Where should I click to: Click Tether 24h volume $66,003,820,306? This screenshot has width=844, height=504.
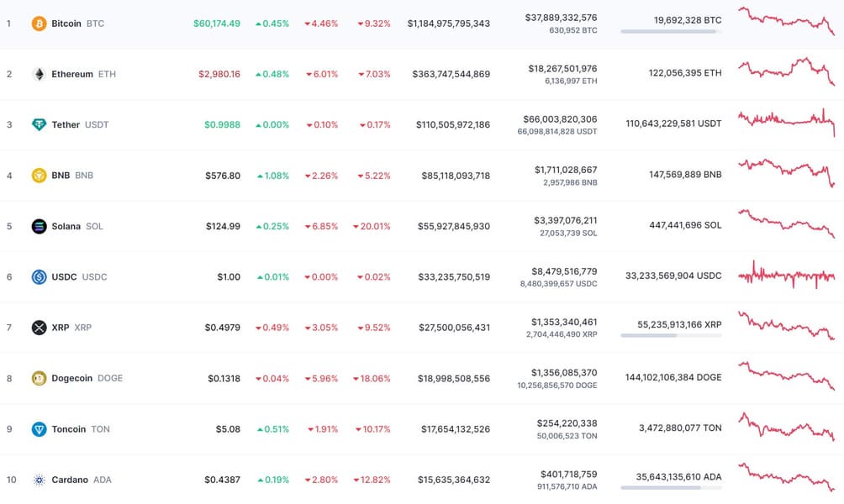pos(560,119)
